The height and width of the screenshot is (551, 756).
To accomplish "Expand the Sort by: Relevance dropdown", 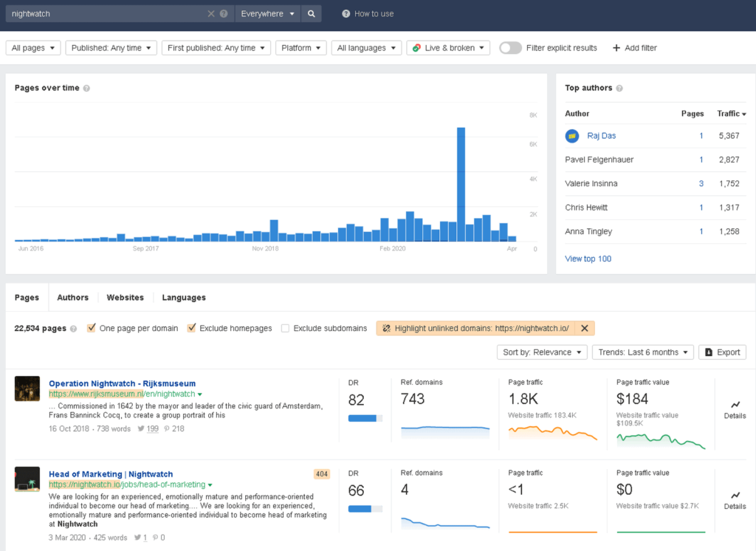I will pyautogui.click(x=542, y=352).
